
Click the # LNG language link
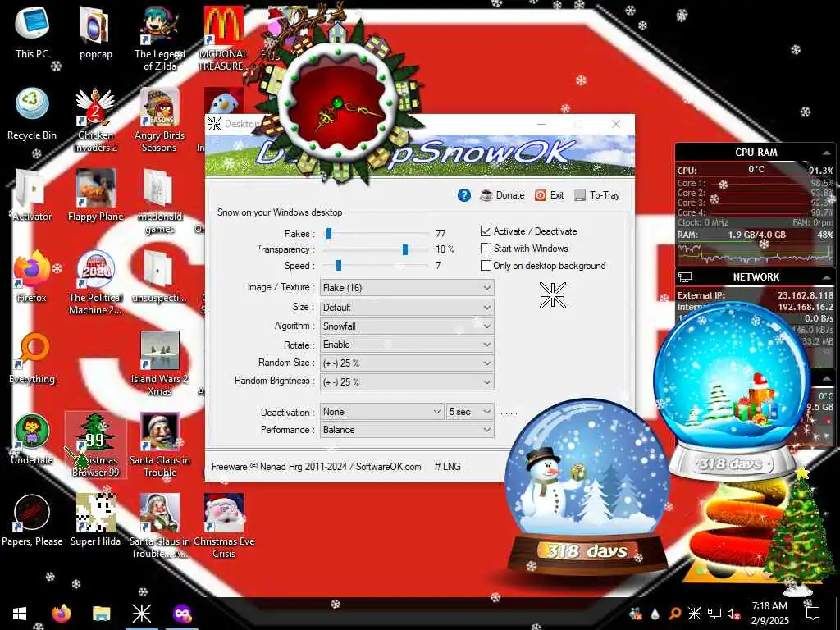(447, 467)
